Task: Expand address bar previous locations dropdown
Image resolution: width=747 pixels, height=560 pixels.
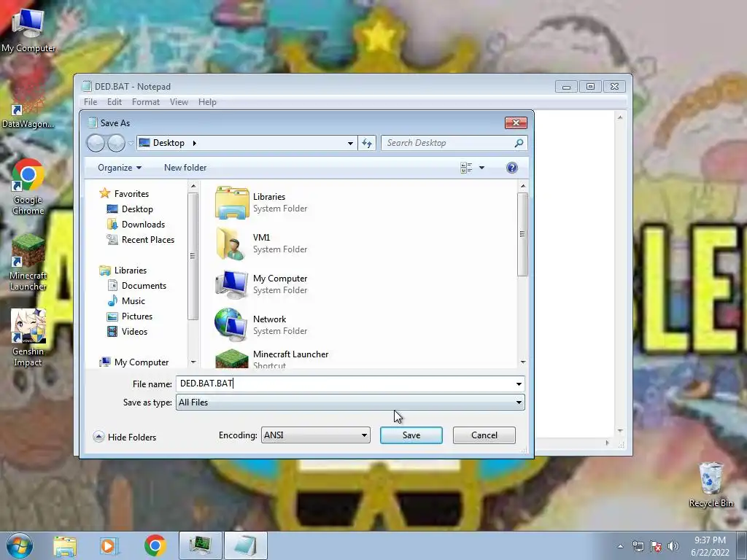Action: tap(350, 143)
